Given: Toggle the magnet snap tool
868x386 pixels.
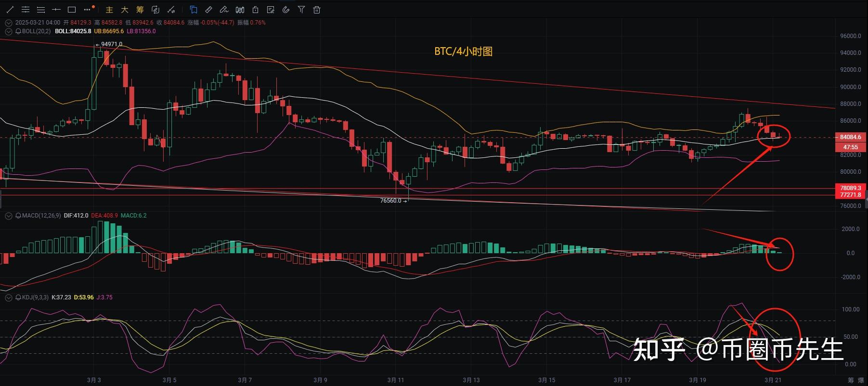Looking at the screenshot, I should tap(286, 10).
